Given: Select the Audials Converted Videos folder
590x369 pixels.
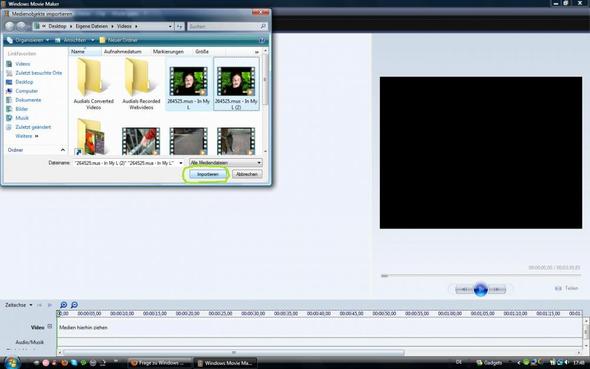Looking at the screenshot, I should click(x=93, y=84).
